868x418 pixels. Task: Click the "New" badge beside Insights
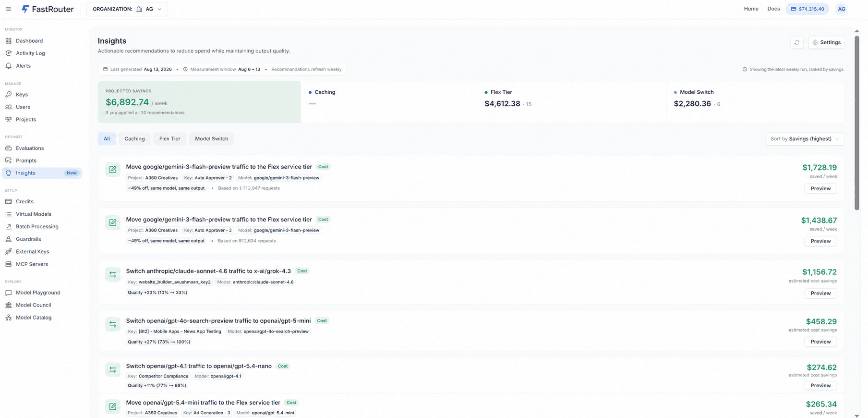coord(72,173)
